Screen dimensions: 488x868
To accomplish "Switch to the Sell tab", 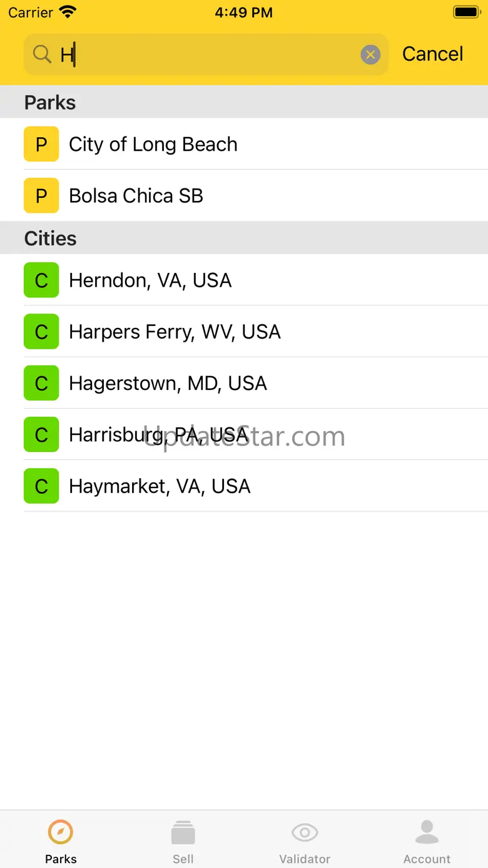I will [x=183, y=840].
